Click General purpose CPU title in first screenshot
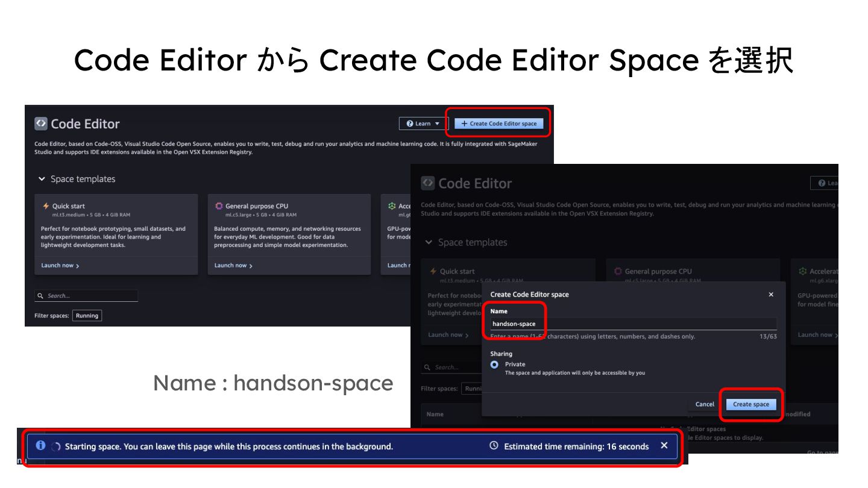This screenshot has width=868, height=488. pos(257,206)
